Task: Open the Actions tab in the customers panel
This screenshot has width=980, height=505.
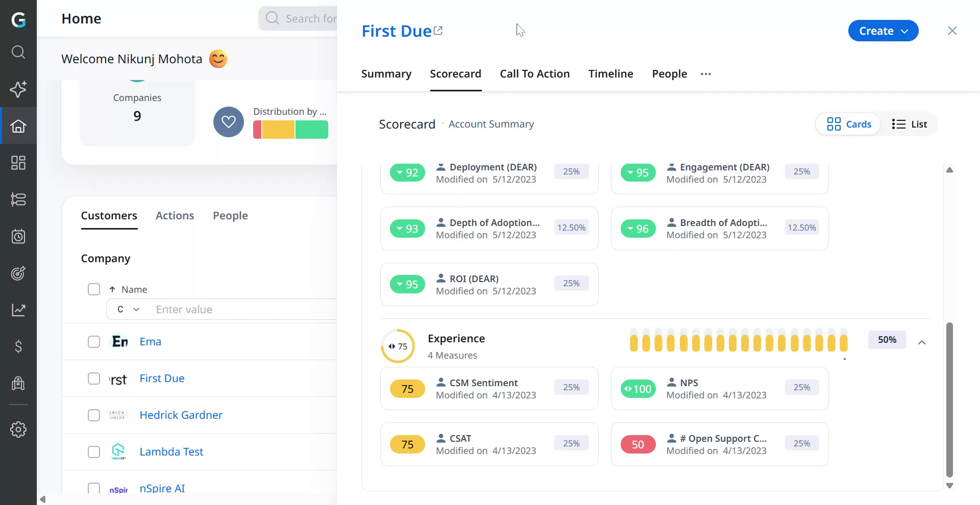Action: [175, 215]
